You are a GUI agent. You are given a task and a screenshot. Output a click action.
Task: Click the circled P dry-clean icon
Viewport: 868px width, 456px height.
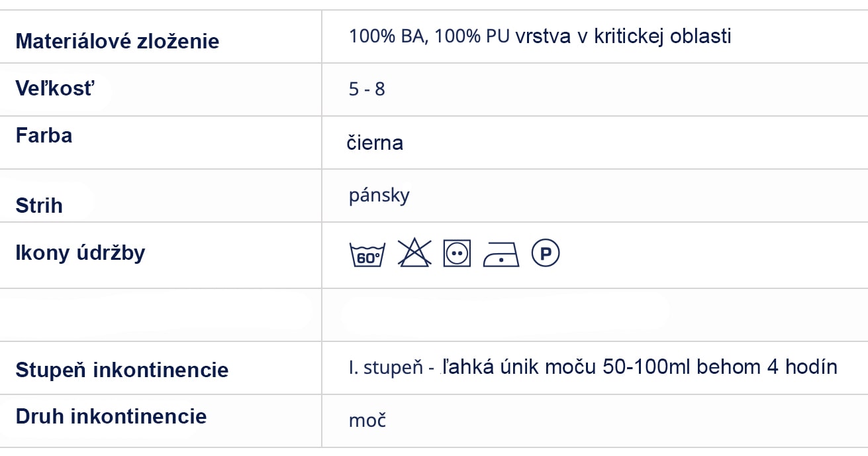pos(546,253)
